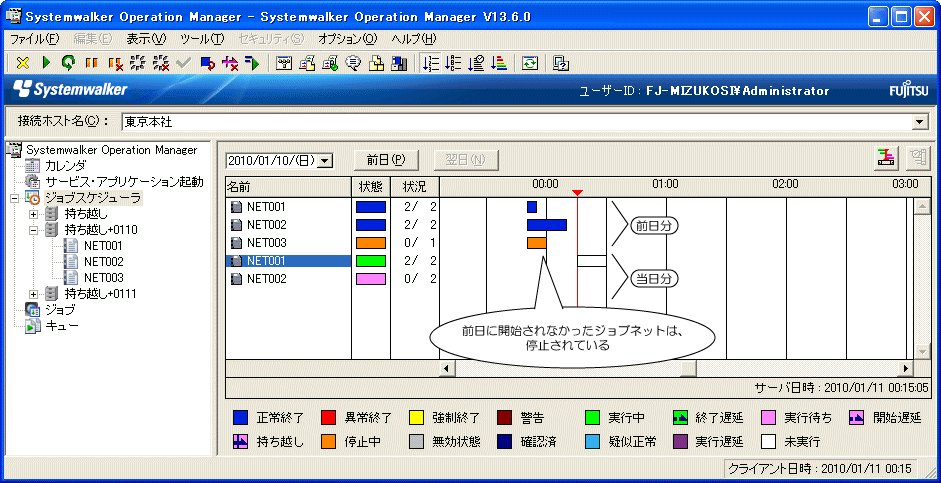Open the オプション(O) menu
The width and height of the screenshot is (941, 483).
347,39
